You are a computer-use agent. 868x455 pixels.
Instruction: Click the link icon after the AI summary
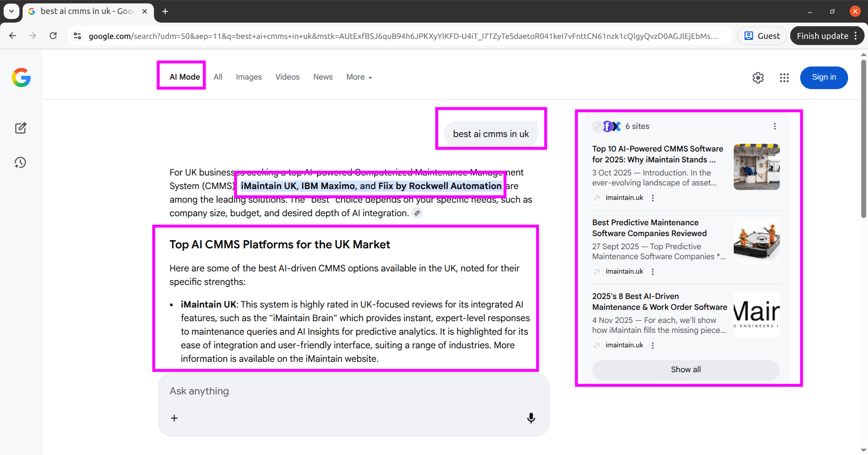click(x=417, y=213)
